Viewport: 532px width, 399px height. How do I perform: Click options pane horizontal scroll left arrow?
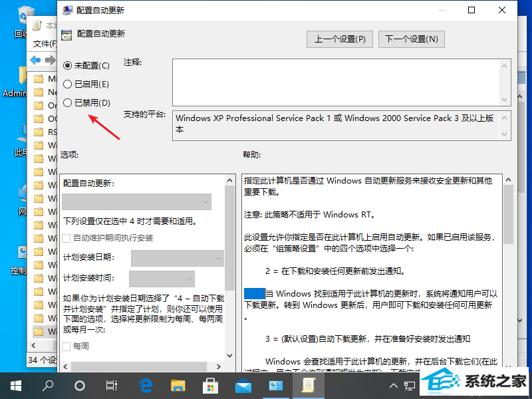pyautogui.click(x=65, y=367)
